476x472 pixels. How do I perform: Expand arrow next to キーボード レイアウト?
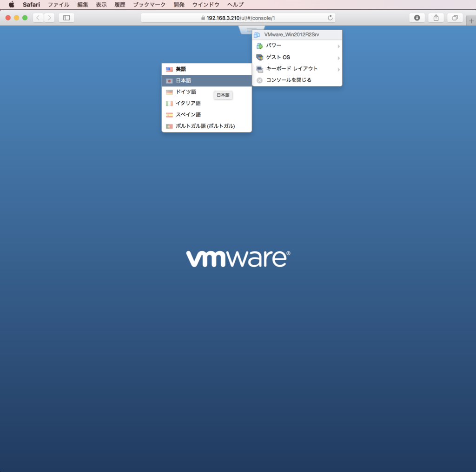[338, 70]
